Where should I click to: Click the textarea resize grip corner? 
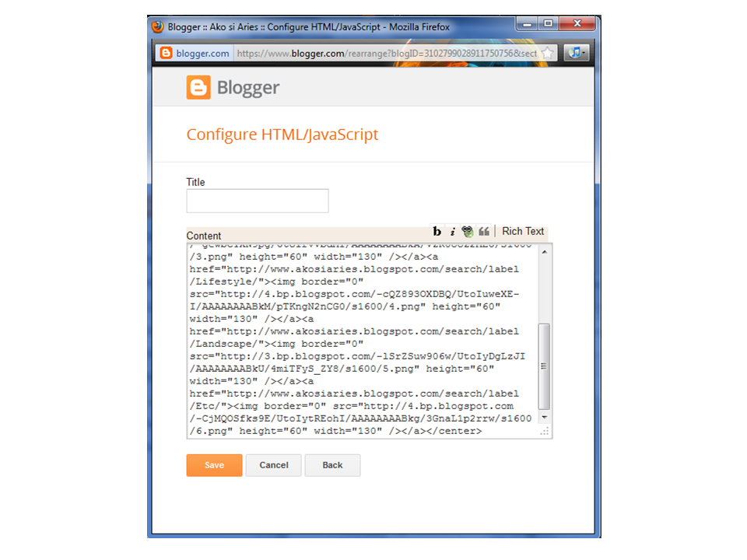tap(545, 432)
